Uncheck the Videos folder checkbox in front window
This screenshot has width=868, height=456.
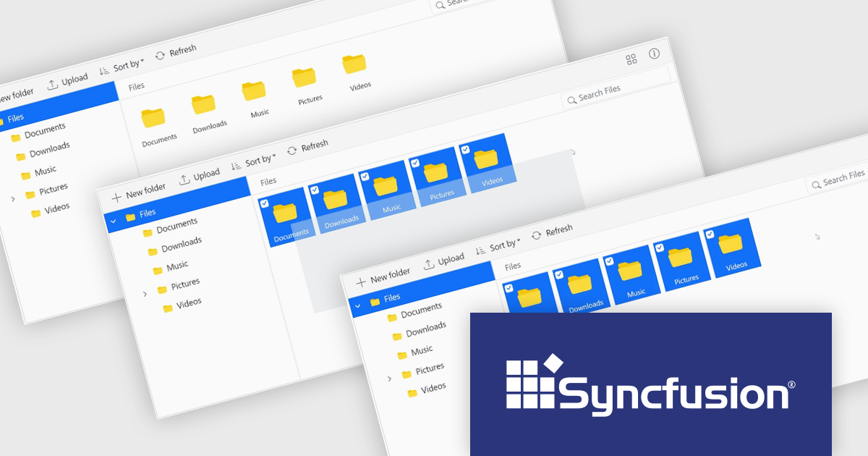(710, 235)
